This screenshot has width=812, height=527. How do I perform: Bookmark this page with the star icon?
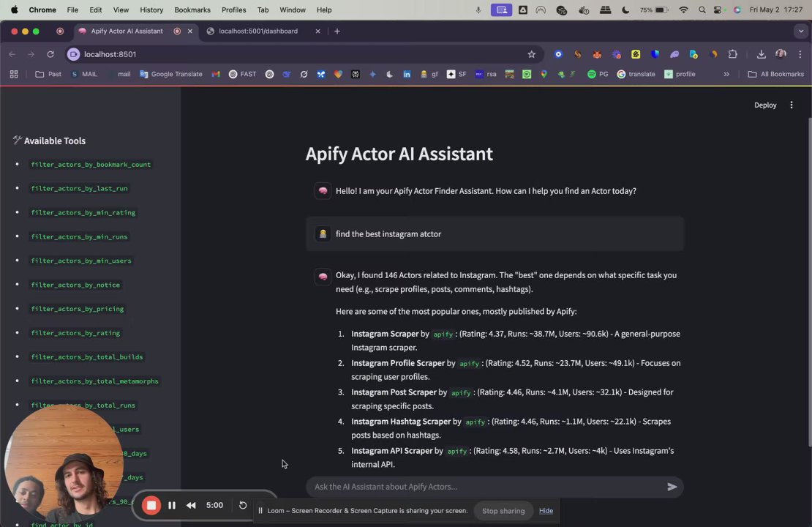click(x=531, y=54)
